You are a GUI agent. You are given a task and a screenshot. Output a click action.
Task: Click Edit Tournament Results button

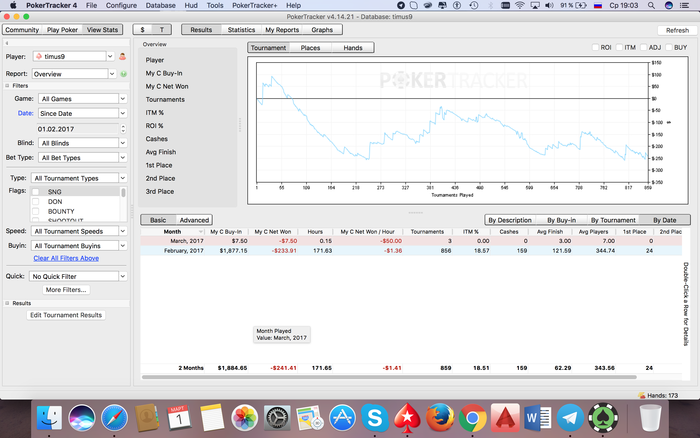pyautogui.click(x=66, y=315)
